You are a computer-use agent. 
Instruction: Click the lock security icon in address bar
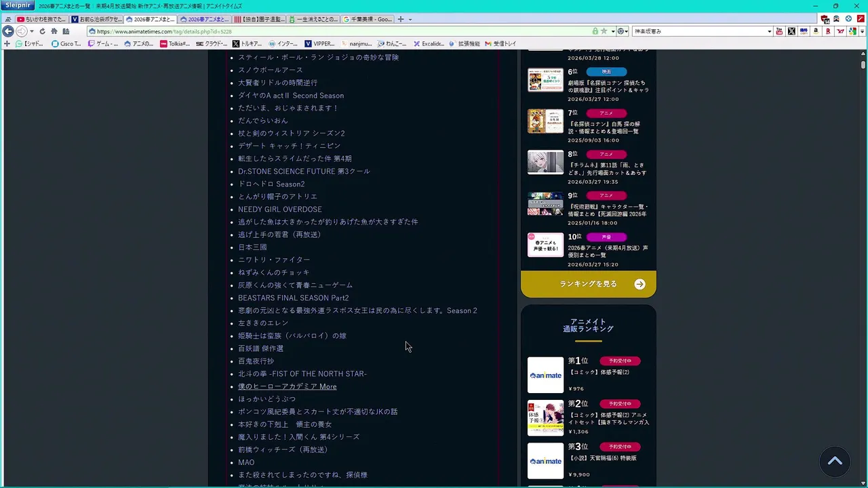click(x=595, y=31)
